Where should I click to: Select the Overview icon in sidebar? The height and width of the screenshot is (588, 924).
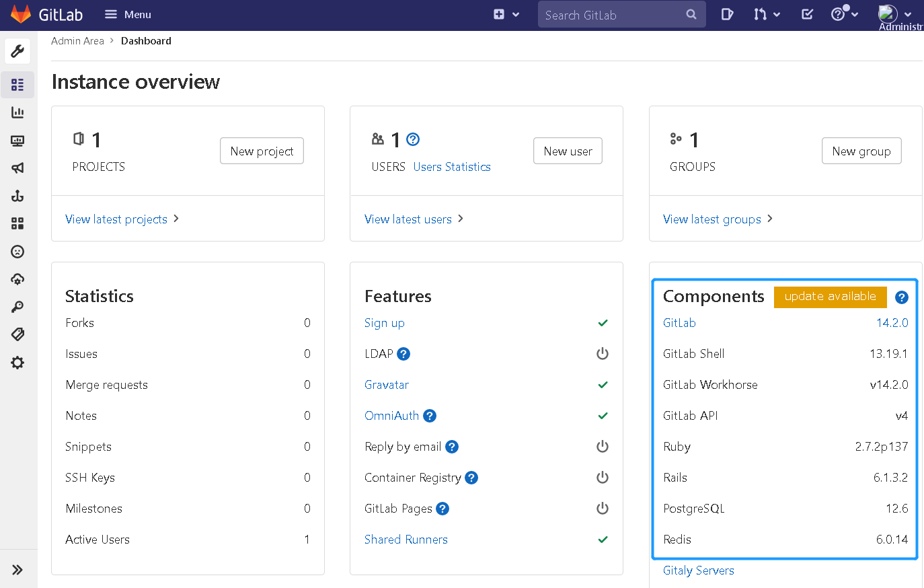(x=17, y=85)
